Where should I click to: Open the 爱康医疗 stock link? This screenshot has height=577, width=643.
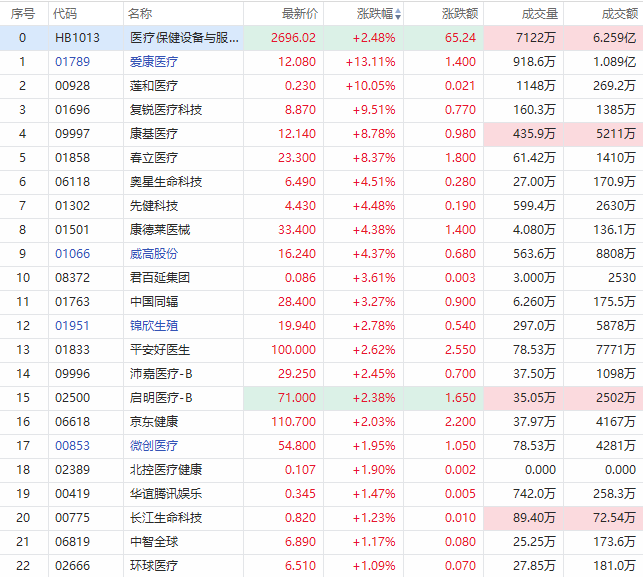(154, 62)
